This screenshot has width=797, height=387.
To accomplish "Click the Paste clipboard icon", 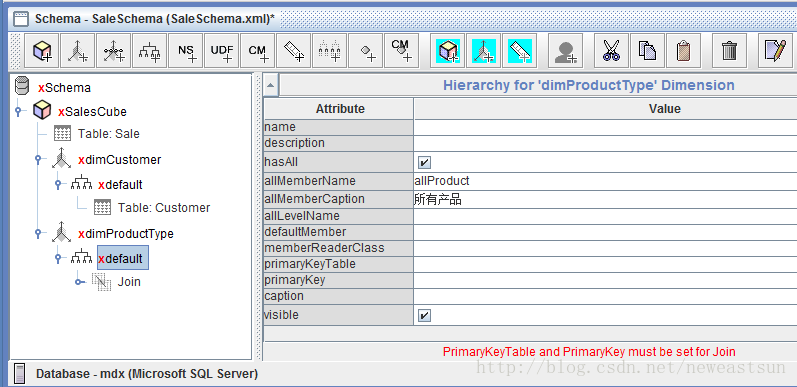I will tap(683, 50).
